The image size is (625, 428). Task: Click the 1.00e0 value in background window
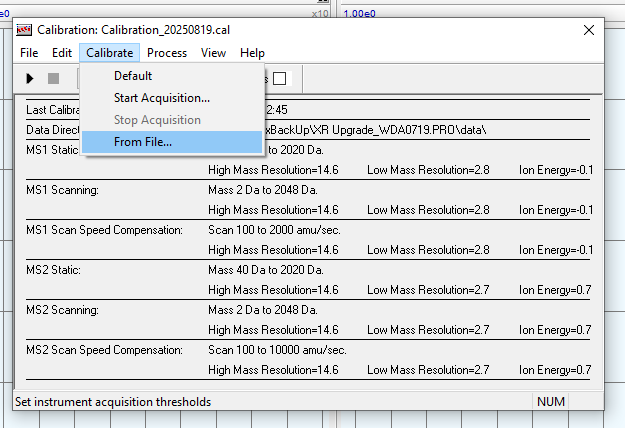tap(360, 14)
